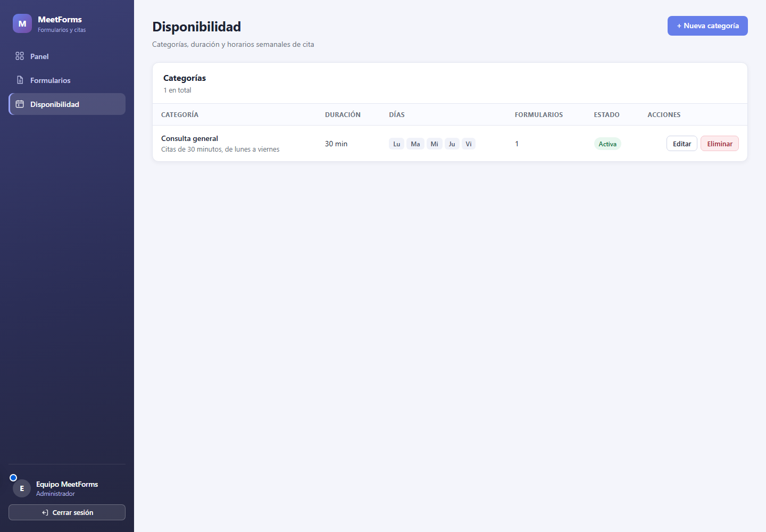Click the Consulta general category name

click(x=189, y=138)
